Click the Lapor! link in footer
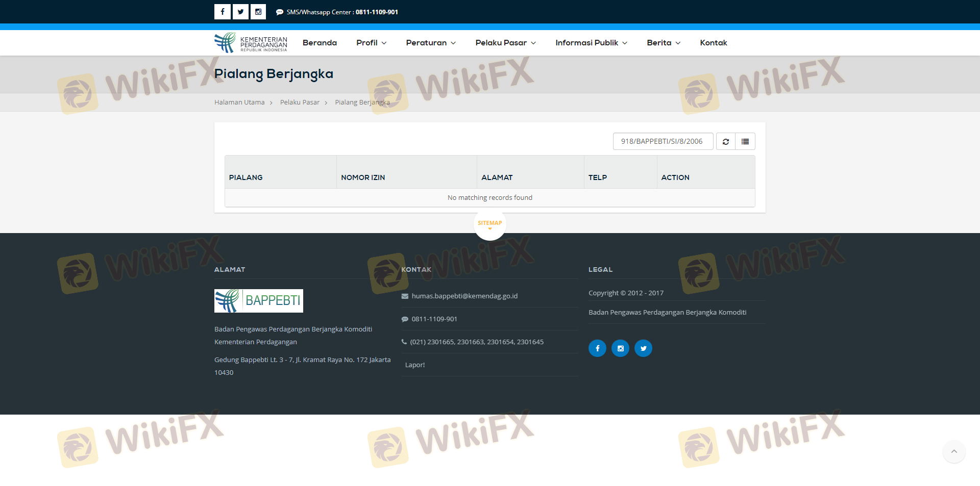This screenshot has height=486, width=980. (x=414, y=365)
